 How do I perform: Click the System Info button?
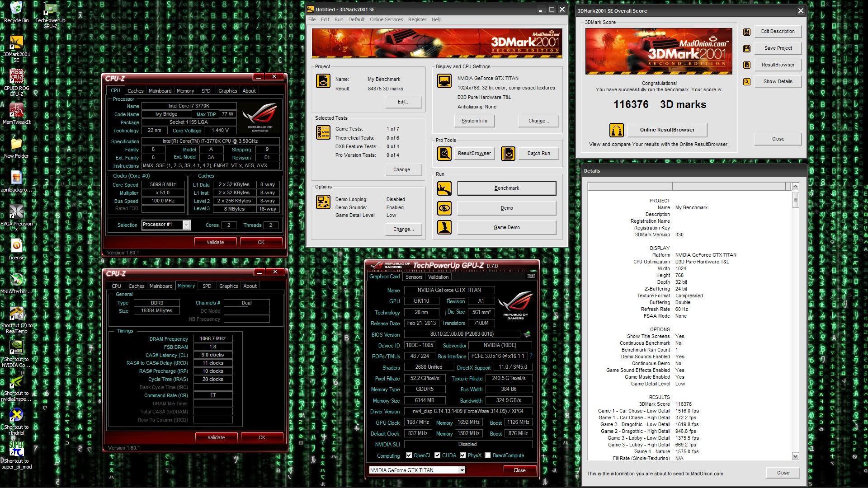(x=474, y=121)
